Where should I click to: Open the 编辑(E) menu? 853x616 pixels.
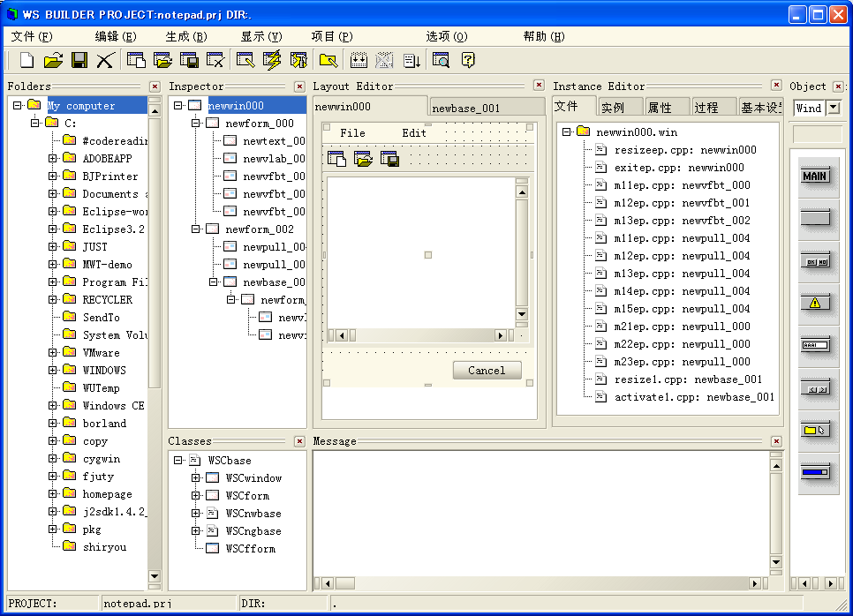(116, 36)
